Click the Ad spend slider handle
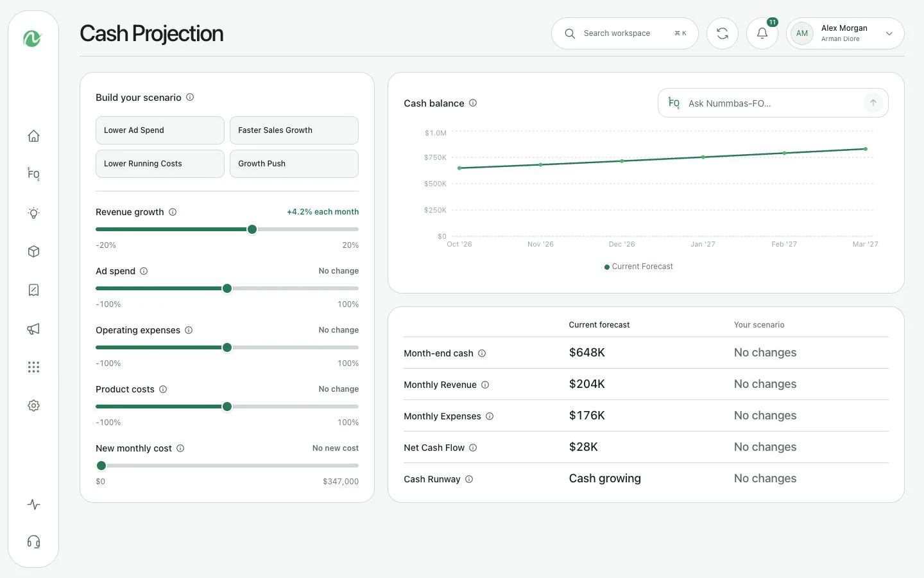This screenshot has width=924, height=578. (227, 288)
